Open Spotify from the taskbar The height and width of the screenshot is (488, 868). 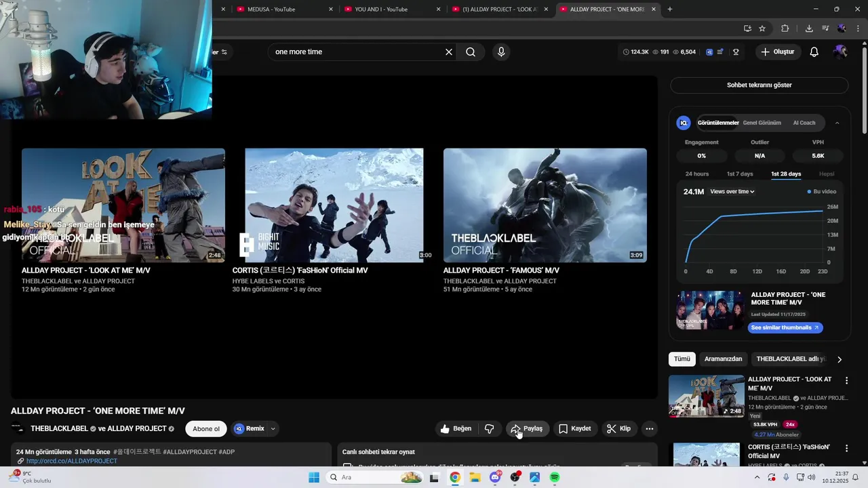coord(554,478)
